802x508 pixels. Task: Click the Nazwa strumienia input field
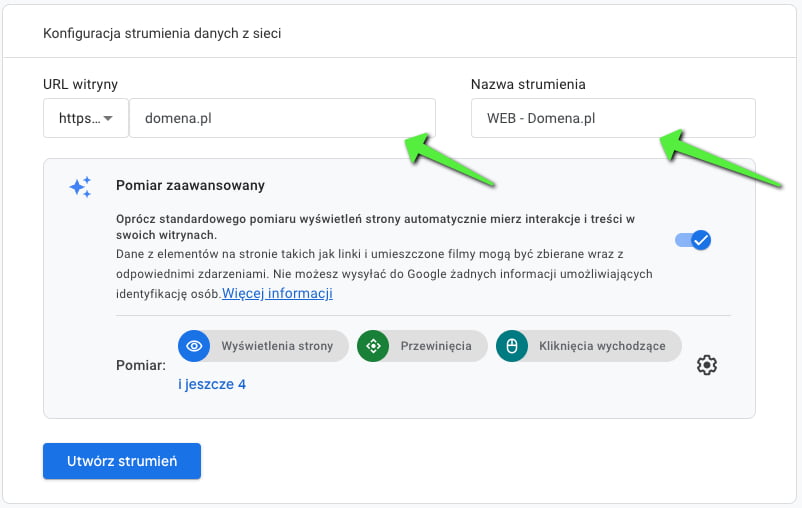tap(613, 118)
